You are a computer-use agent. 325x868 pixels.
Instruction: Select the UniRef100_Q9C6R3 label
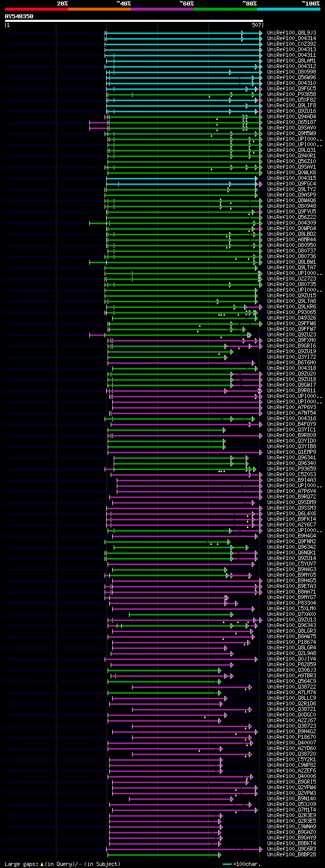[x=291, y=849]
